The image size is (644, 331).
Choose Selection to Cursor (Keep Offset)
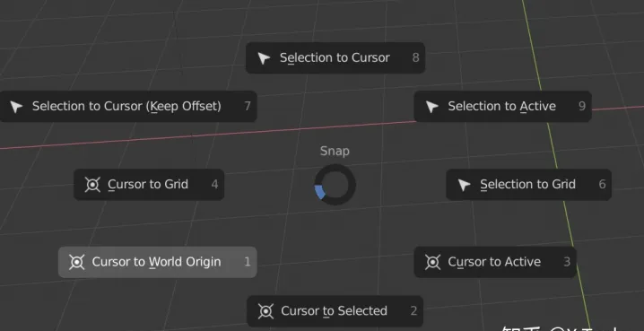(128, 107)
